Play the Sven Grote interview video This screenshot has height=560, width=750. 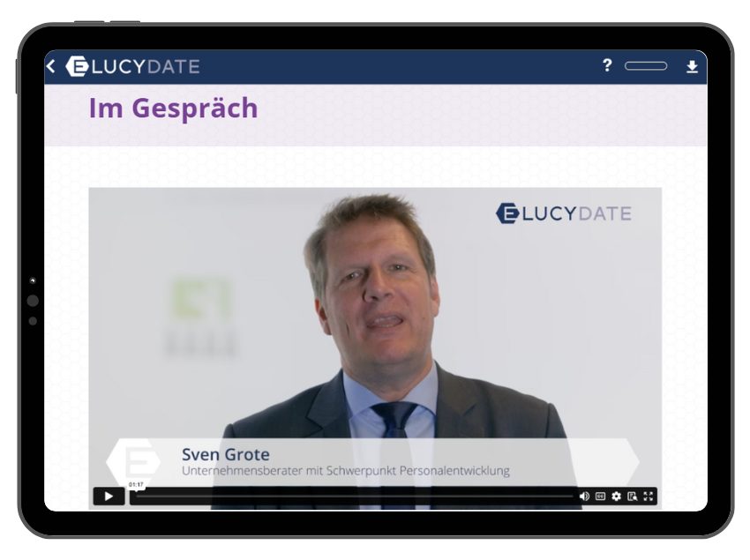point(109,497)
